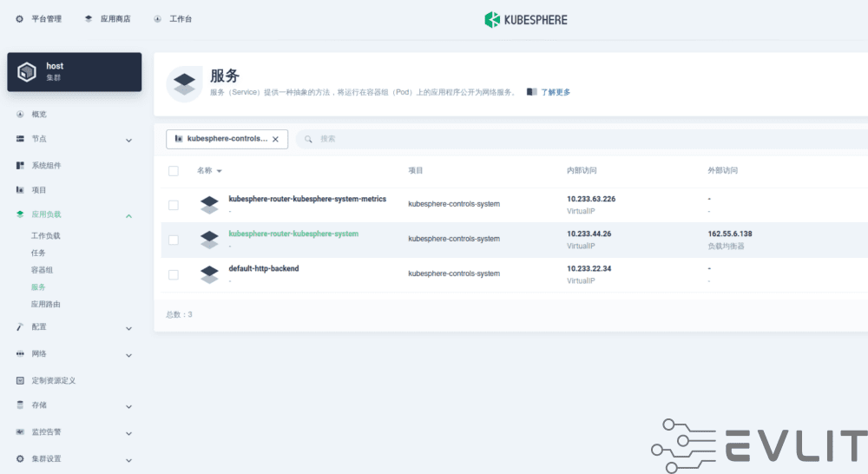Expand the 存储 sidebar menu
This screenshot has height=474, width=868.
pos(128,405)
